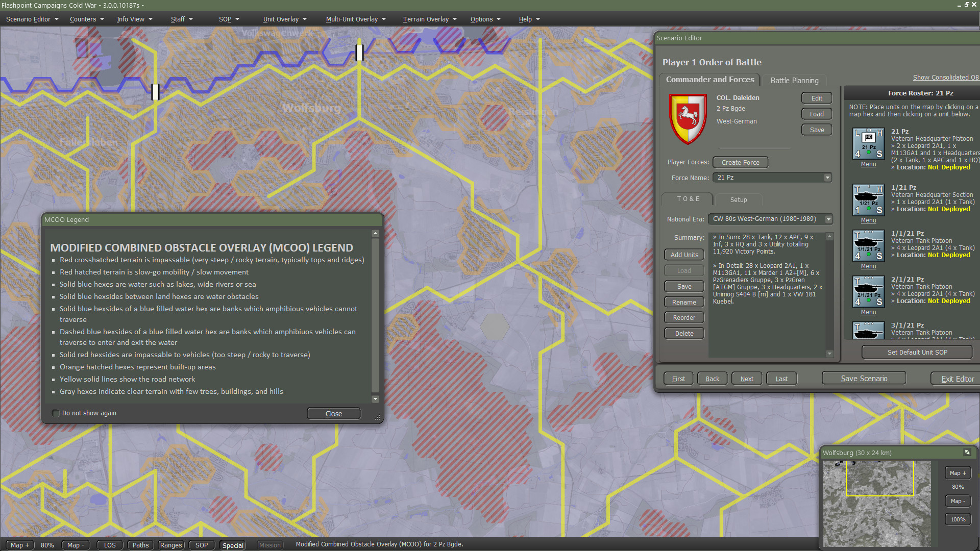Screen dimensions: 980x551
Task: Click the Show Consolidated OB link
Action: [945, 78]
